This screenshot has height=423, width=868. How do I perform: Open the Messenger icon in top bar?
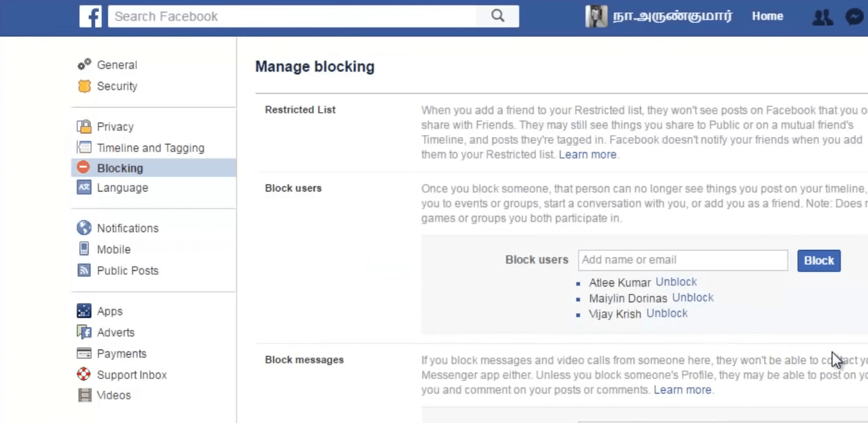click(854, 17)
